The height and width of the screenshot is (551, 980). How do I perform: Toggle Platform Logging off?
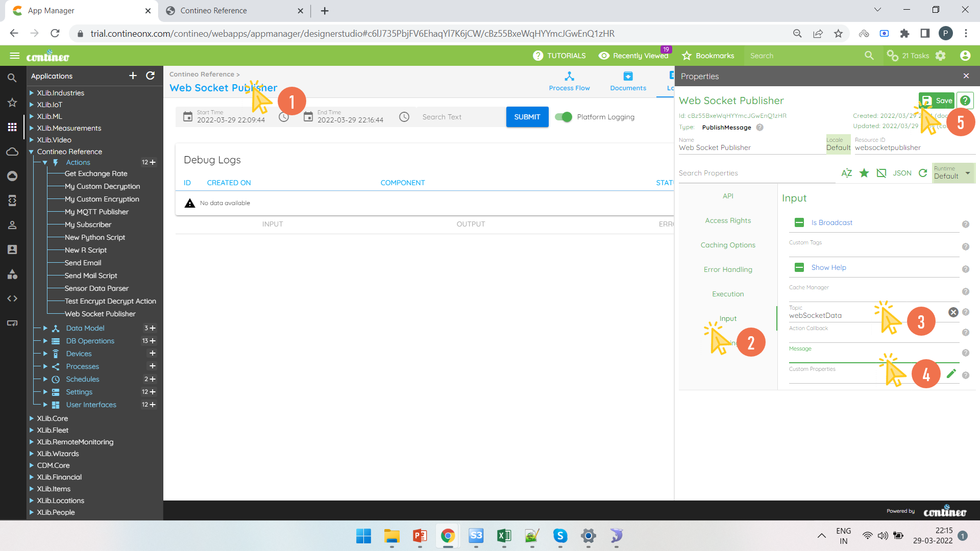click(562, 117)
